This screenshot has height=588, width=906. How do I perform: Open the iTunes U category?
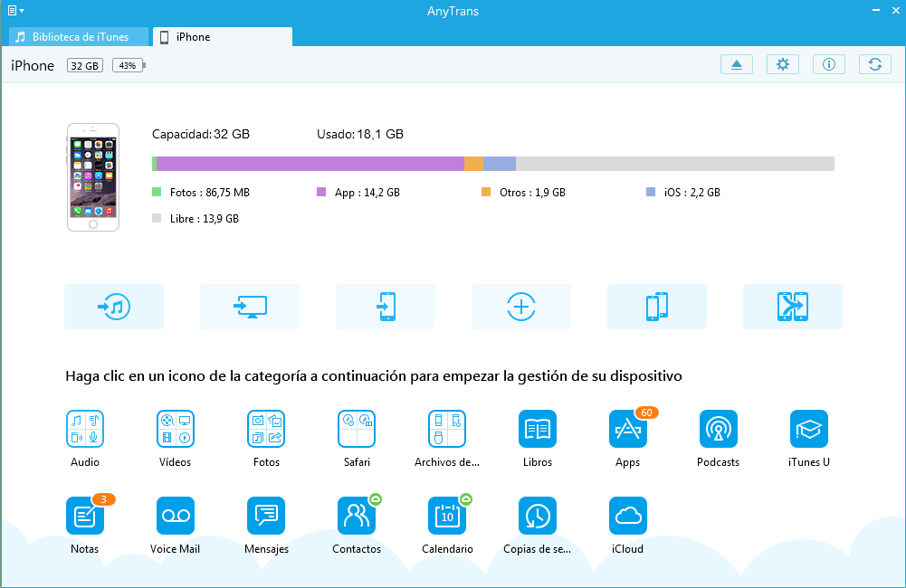pyautogui.click(x=809, y=429)
